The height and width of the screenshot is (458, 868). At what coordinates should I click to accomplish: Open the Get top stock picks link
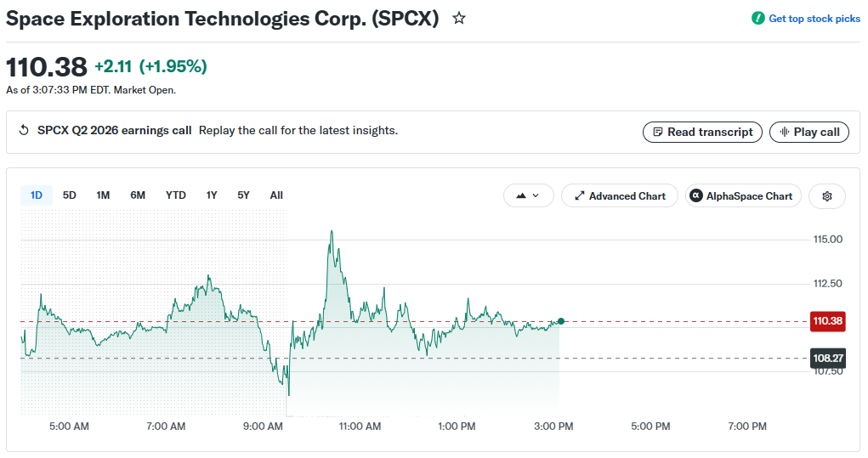coord(814,19)
